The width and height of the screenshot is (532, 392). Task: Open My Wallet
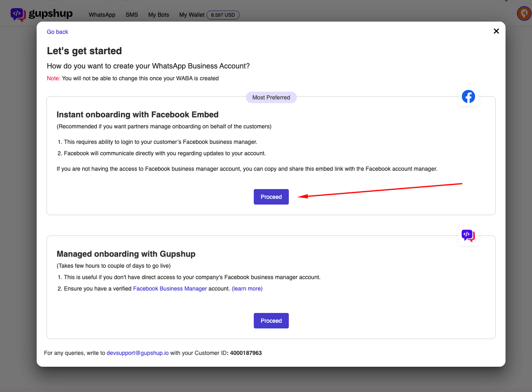192,15
